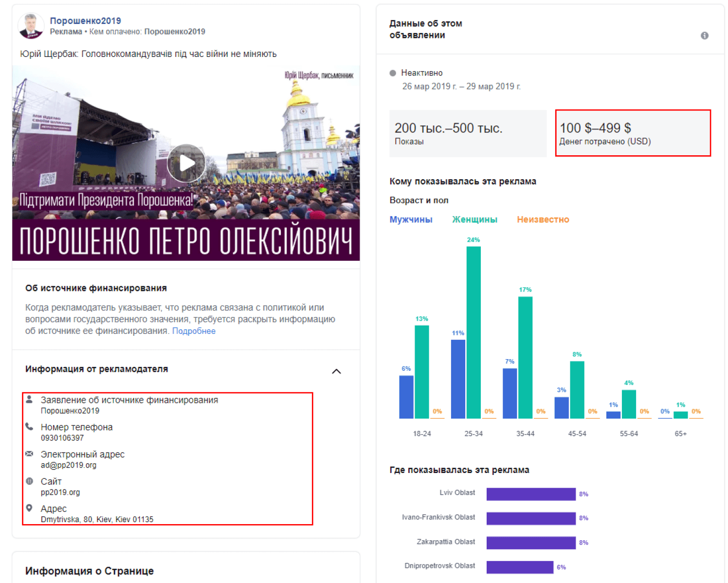Open the 'Подробнее' funding source link

(194, 331)
